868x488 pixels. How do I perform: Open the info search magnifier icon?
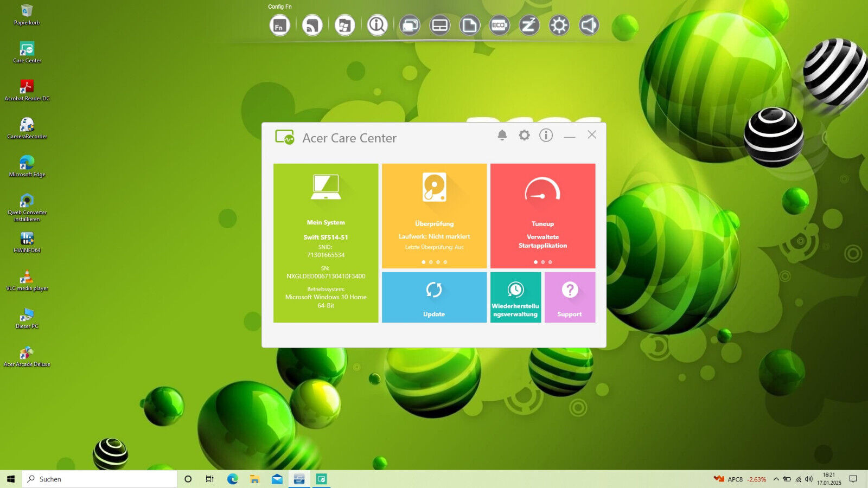point(377,25)
